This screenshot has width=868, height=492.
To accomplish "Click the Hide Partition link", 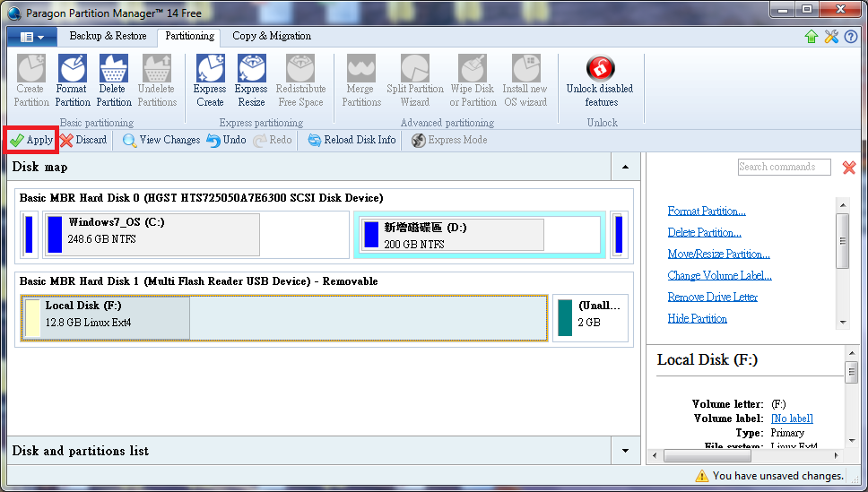I will (x=697, y=319).
